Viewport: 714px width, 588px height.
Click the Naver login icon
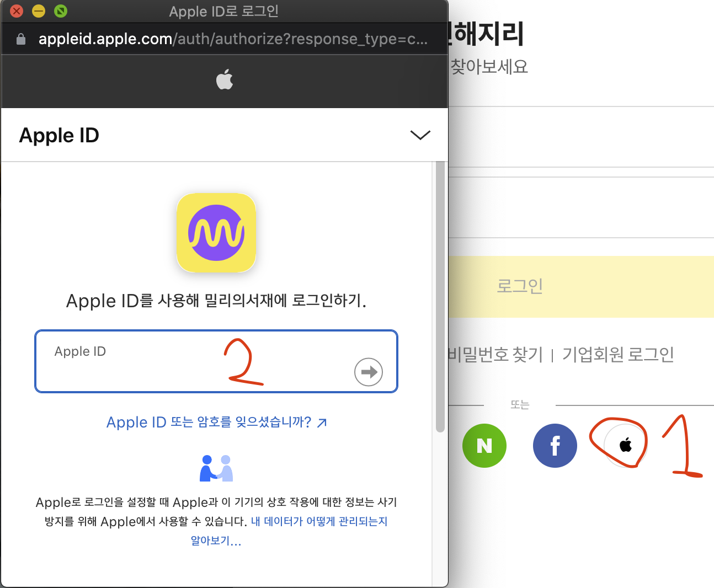(x=484, y=445)
